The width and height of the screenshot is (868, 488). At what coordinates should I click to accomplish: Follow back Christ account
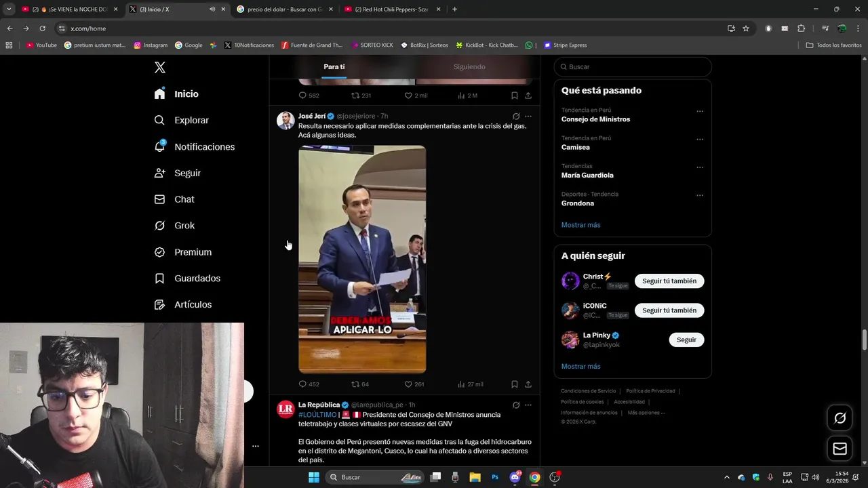pos(669,281)
